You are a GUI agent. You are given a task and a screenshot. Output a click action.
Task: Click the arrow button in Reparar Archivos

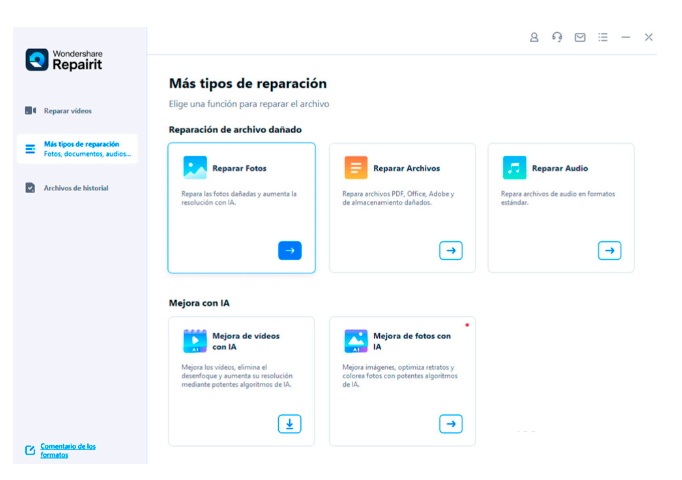click(451, 250)
